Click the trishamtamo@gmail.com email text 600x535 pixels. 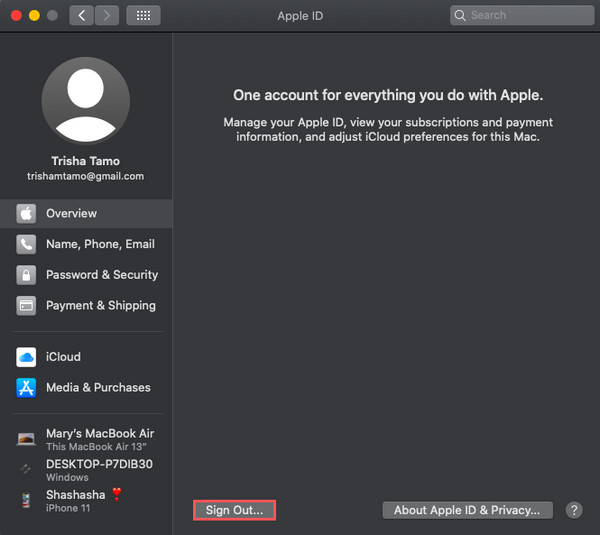click(85, 176)
